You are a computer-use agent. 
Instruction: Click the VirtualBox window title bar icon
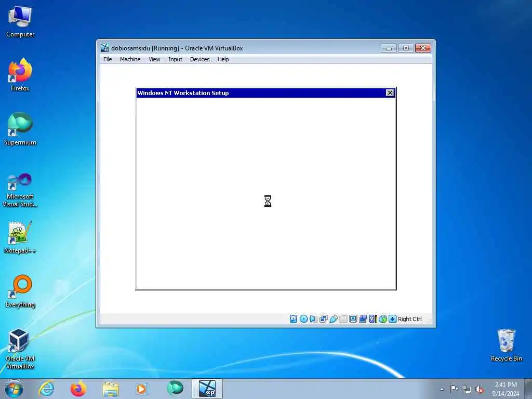105,48
